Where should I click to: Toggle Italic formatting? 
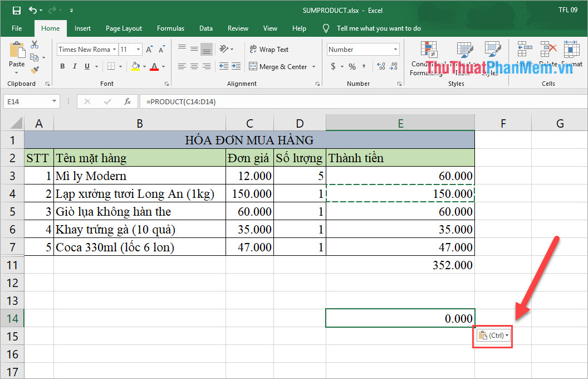coord(74,66)
